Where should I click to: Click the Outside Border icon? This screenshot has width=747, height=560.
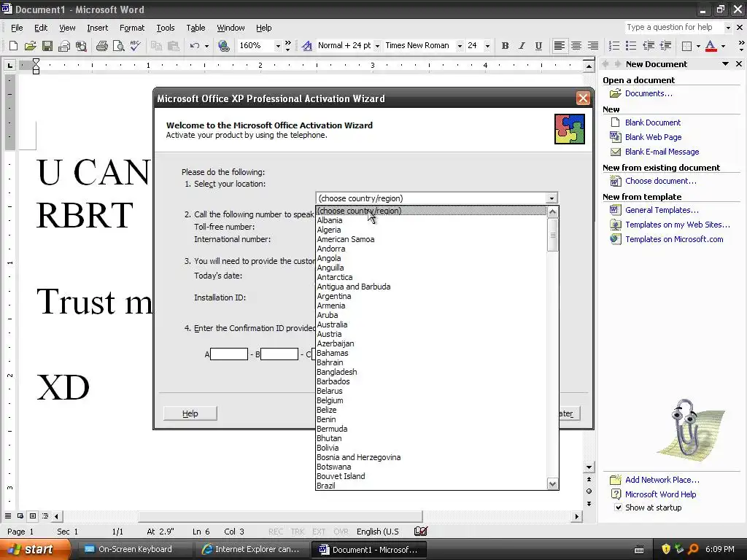click(686, 46)
